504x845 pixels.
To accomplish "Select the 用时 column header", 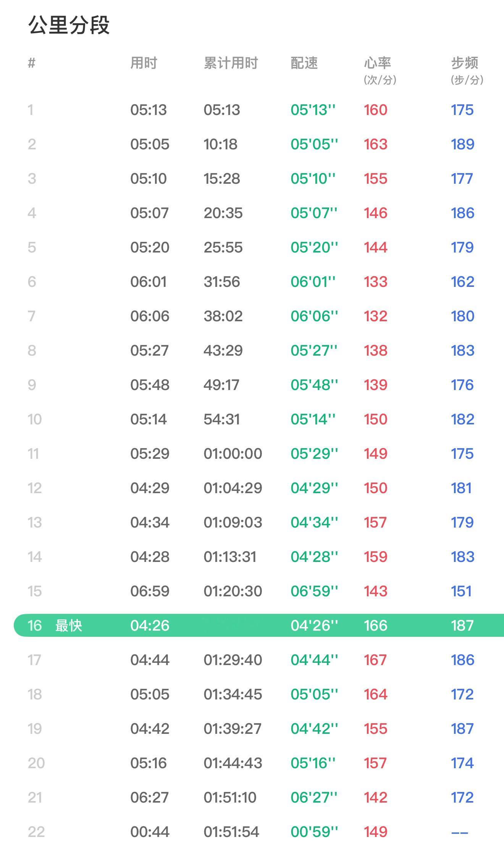I will [144, 63].
